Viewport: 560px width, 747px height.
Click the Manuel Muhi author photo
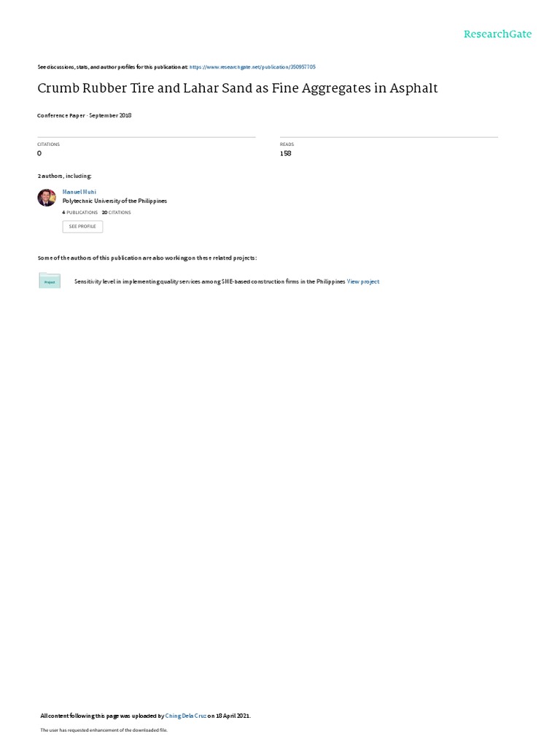[x=47, y=197]
